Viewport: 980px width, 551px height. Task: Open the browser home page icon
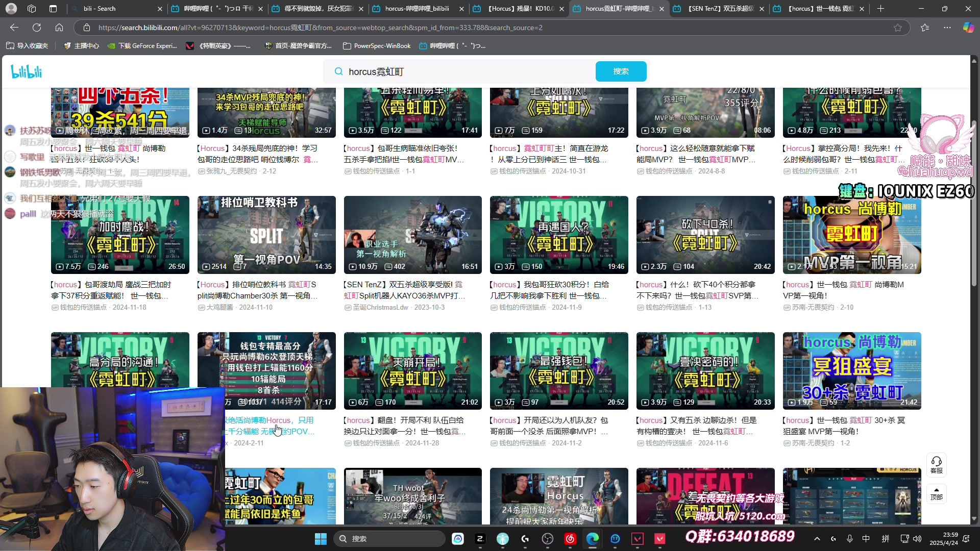59,28
